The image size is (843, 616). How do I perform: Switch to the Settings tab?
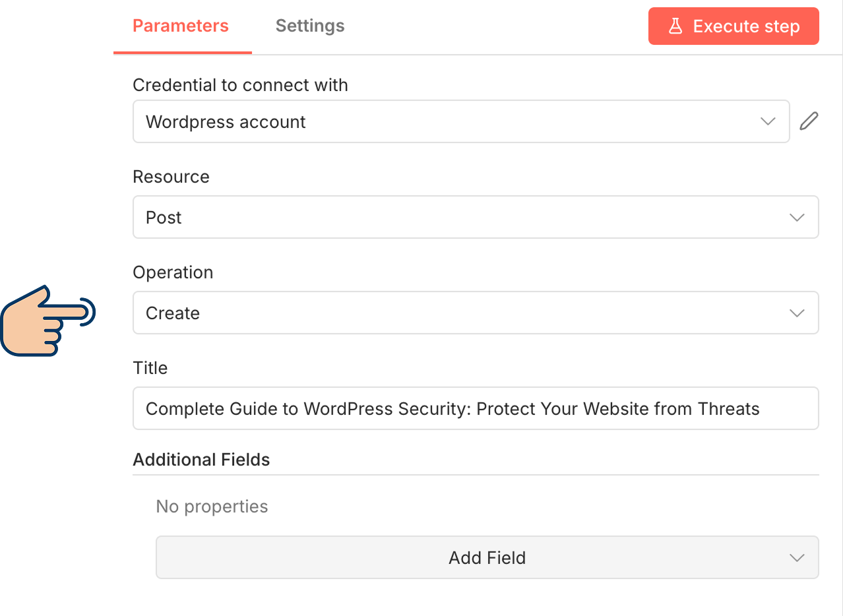pos(310,26)
